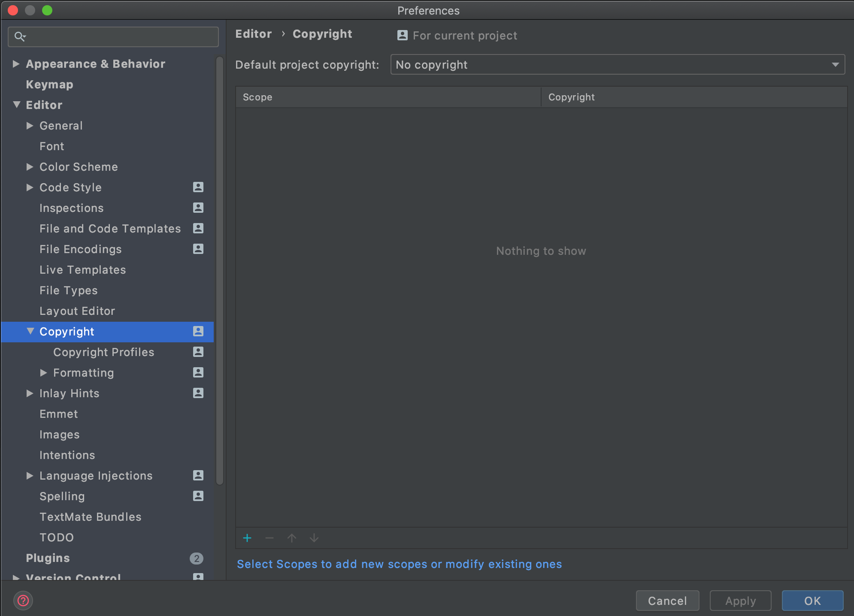Click the sidebar vertical scrollbar
854x616 pixels.
[x=219, y=270]
